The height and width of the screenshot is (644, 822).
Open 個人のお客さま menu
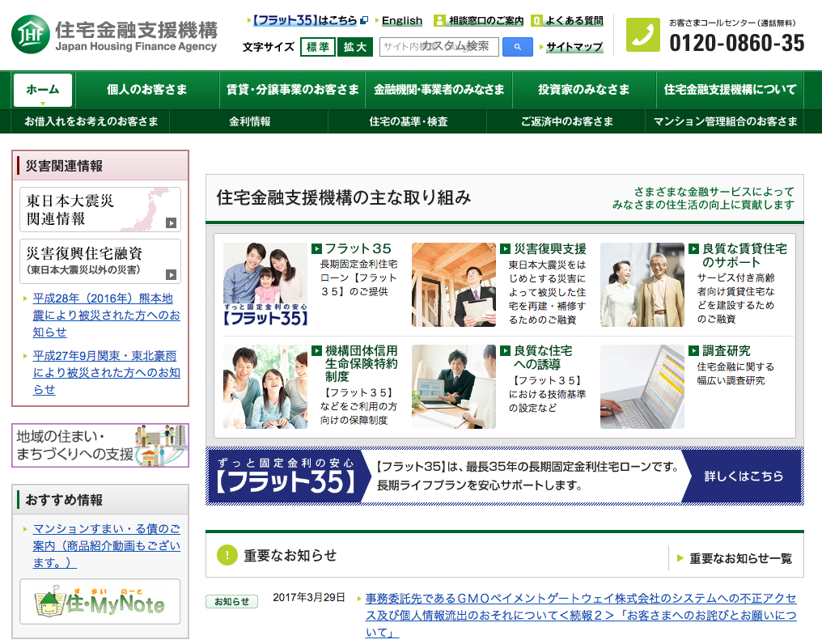pyautogui.click(x=146, y=90)
